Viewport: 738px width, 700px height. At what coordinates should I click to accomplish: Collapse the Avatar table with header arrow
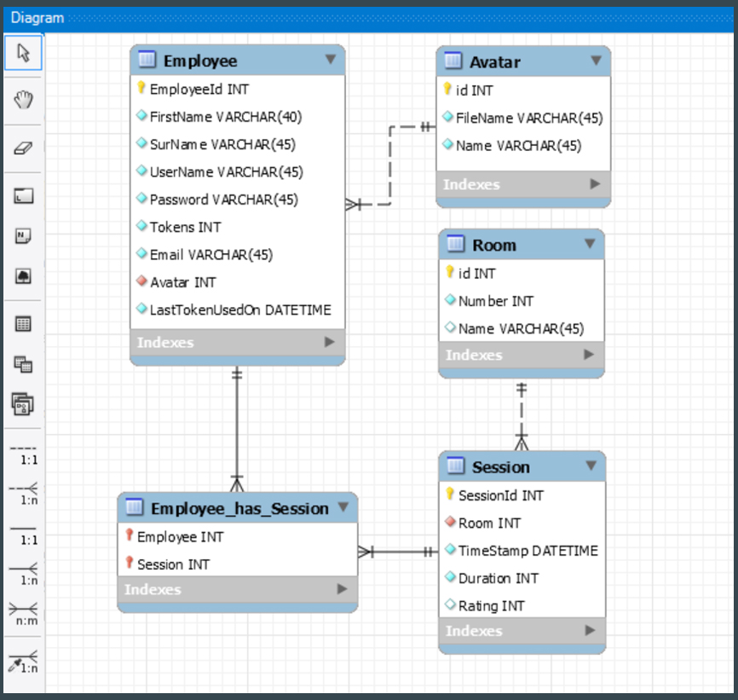[596, 61]
